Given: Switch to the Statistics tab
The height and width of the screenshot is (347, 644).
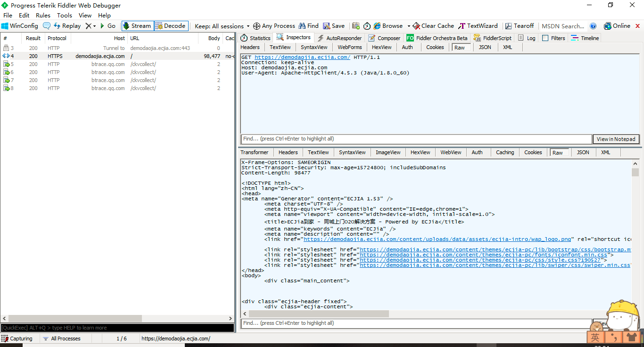Looking at the screenshot, I should coord(256,38).
